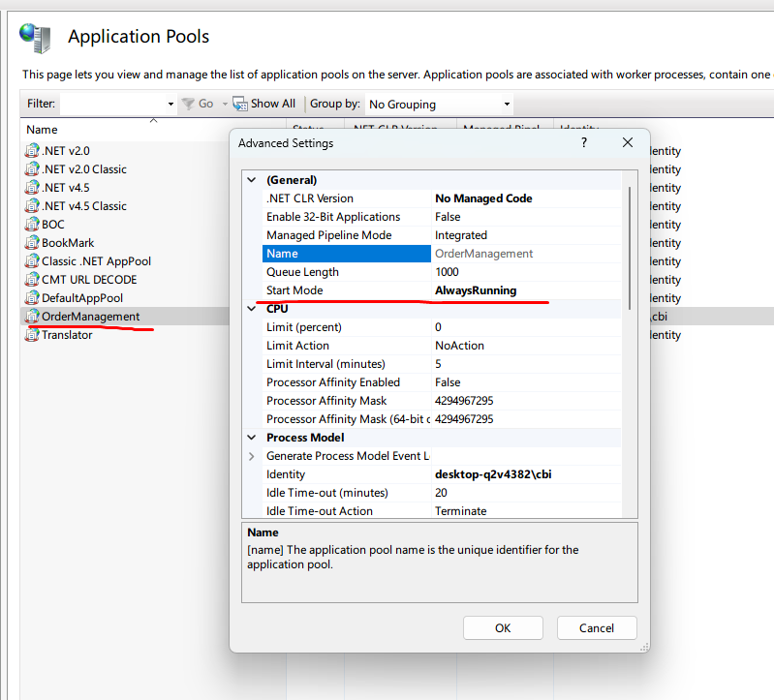The height and width of the screenshot is (700, 774).
Task: Expand Generate Process Model Event Log entry
Action: point(252,456)
